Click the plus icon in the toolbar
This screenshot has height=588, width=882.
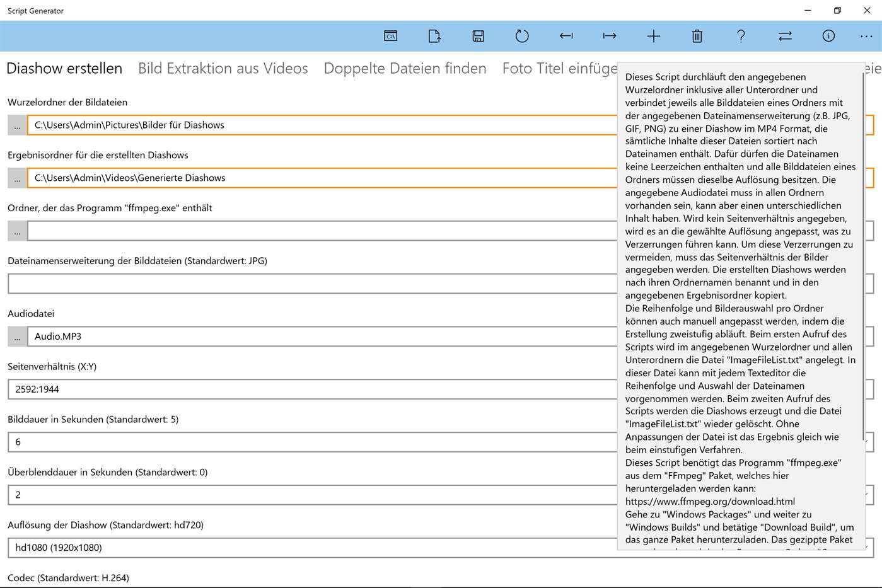pos(654,36)
